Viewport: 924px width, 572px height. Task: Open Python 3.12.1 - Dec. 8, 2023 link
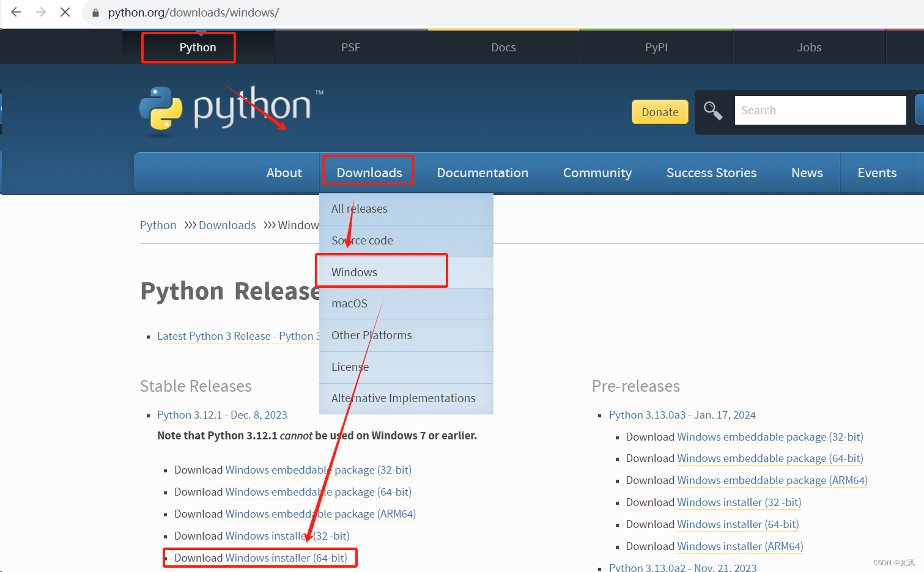[x=222, y=415]
